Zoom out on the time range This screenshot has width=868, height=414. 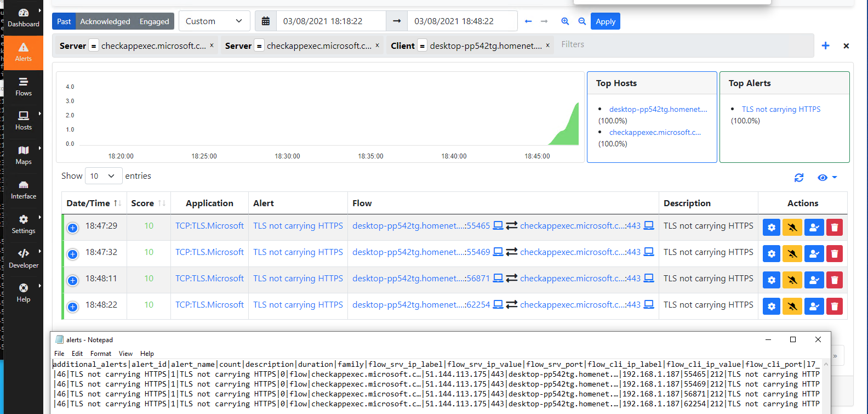click(582, 21)
